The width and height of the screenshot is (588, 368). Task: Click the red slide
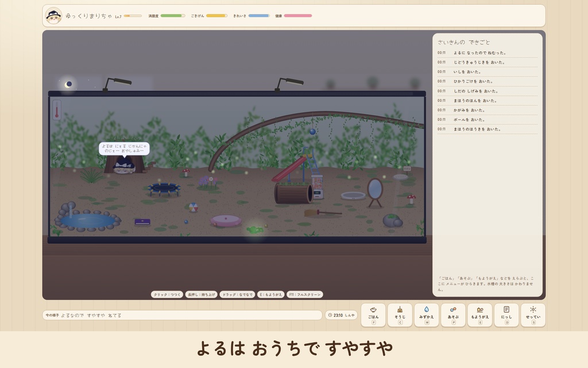click(289, 170)
